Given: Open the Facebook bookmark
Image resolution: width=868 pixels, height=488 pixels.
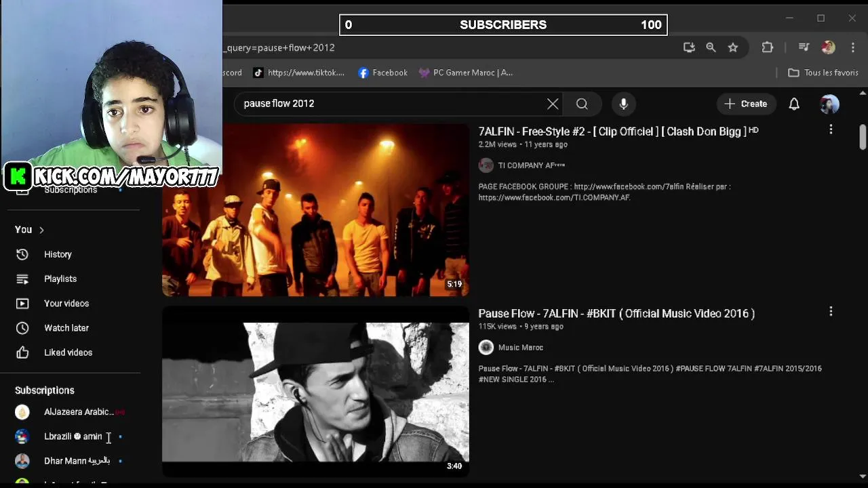Looking at the screenshot, I should coord(382,73).
